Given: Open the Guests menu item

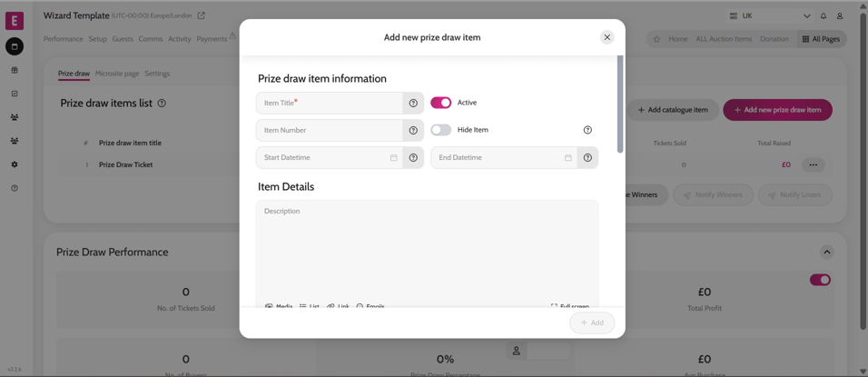Looking at the screenshot, I should point(123,39).
